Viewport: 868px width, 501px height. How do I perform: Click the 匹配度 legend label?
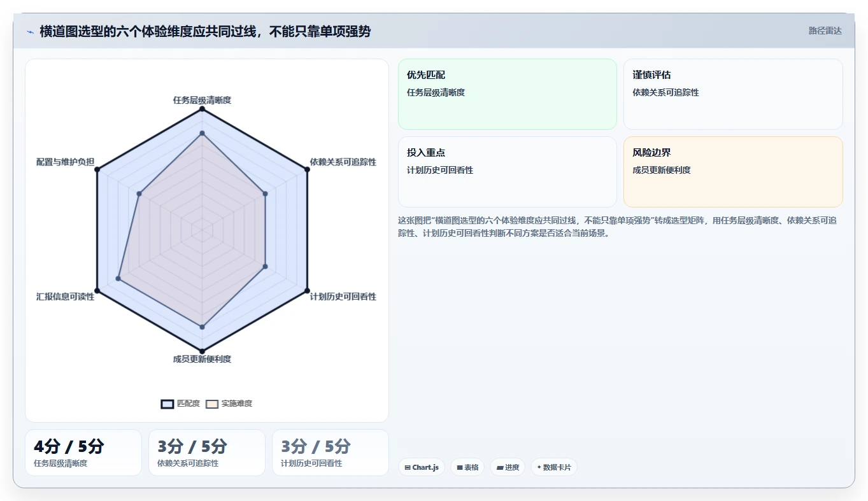188,404
